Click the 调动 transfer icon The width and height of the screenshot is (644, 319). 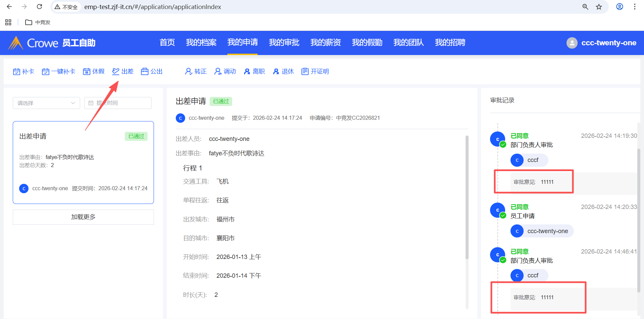pyautogui.click(x=218, y=71)
